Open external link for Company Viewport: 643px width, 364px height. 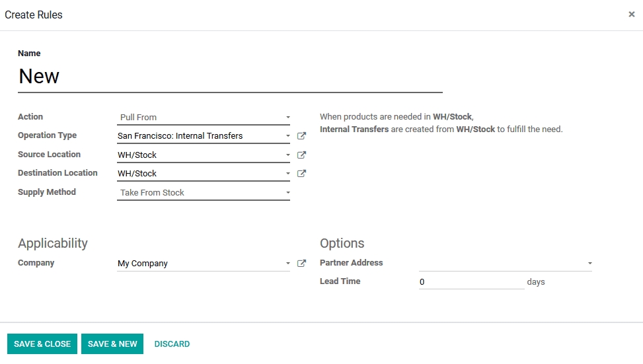(301, 264)
